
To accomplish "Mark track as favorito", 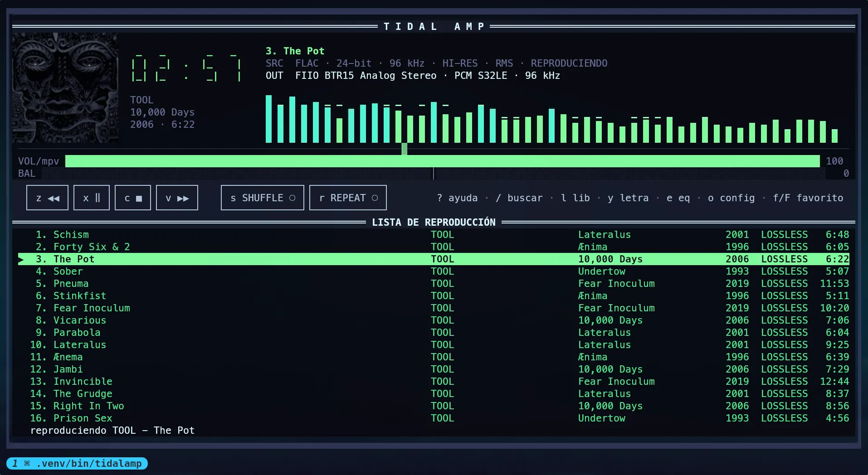I will coord(808,198).
